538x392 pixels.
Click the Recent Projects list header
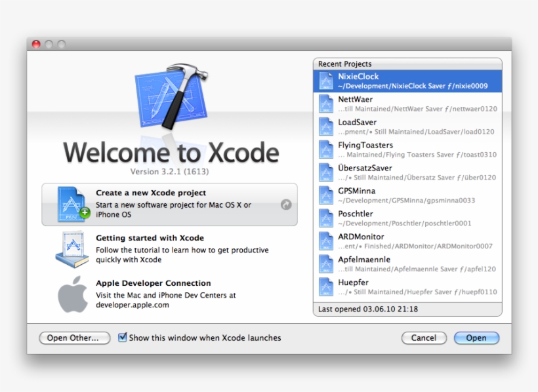click(x=407, y=64)
